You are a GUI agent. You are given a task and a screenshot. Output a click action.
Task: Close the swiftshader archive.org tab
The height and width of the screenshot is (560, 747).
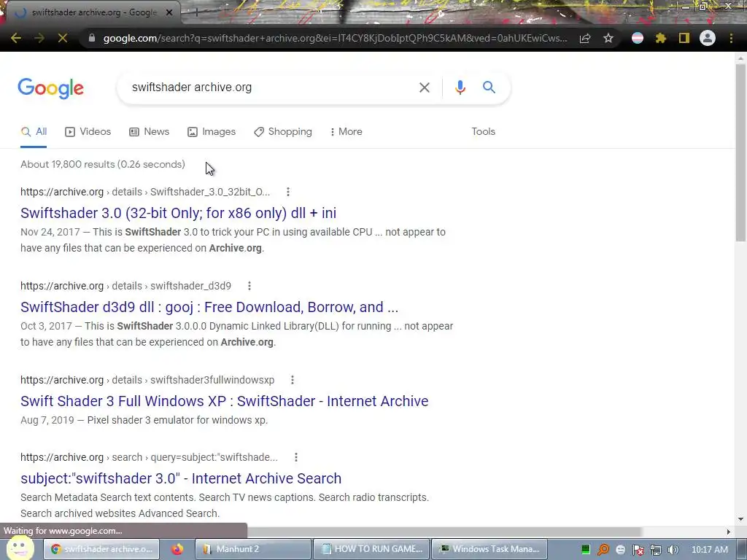pyautogui.click(x=169, y=12)
